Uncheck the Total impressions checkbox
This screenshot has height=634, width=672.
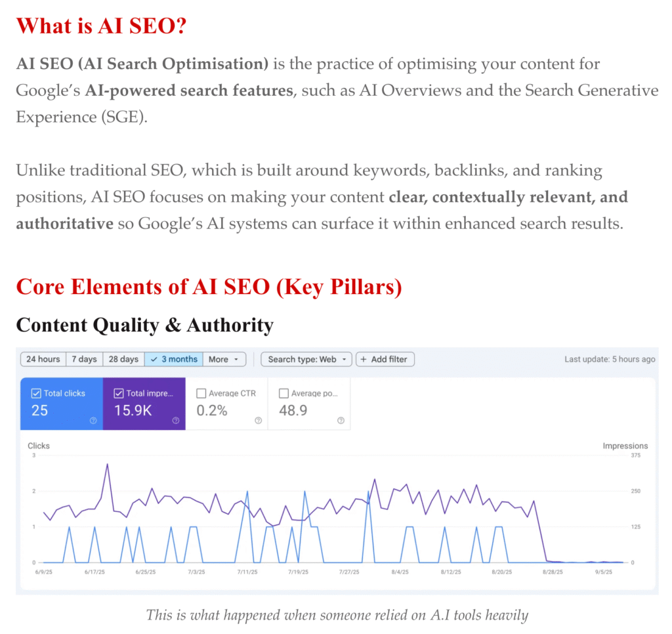click(x=119, y=394)
